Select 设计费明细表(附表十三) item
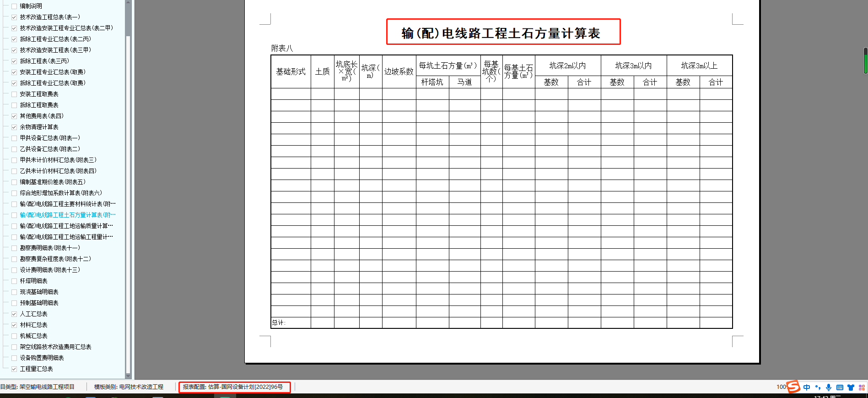 tap(50, 270)
